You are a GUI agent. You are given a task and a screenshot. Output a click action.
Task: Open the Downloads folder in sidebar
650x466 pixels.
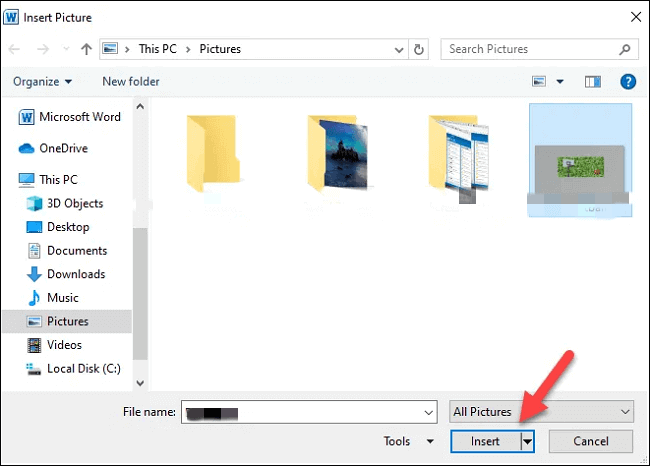click(76, 274)
